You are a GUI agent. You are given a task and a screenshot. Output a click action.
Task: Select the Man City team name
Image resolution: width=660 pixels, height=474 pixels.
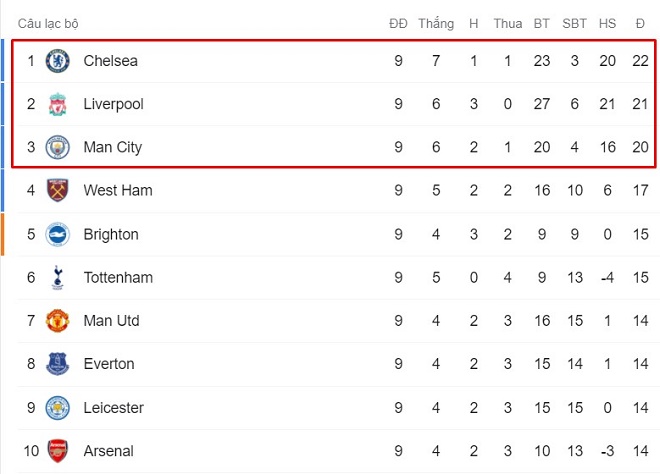point(112,147)
